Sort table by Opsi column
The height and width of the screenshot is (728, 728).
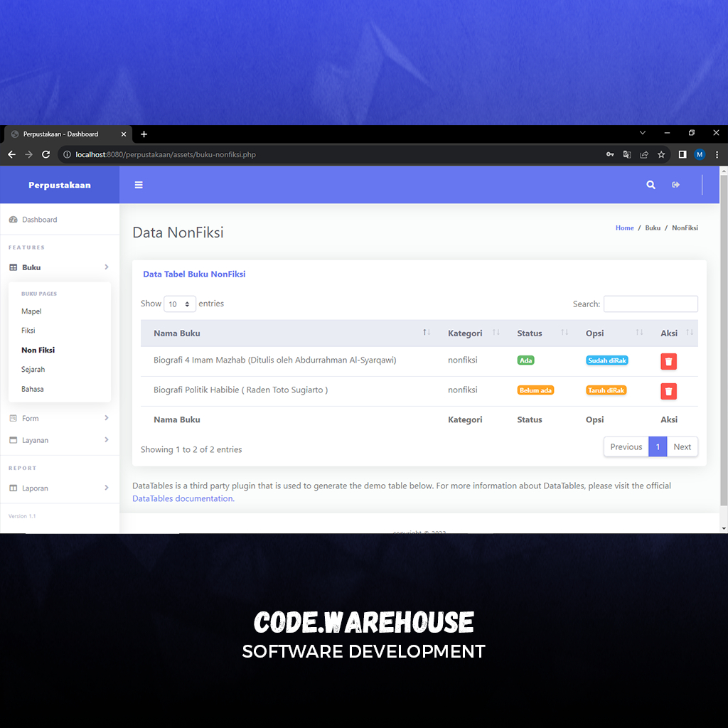[x=610, y=333]
